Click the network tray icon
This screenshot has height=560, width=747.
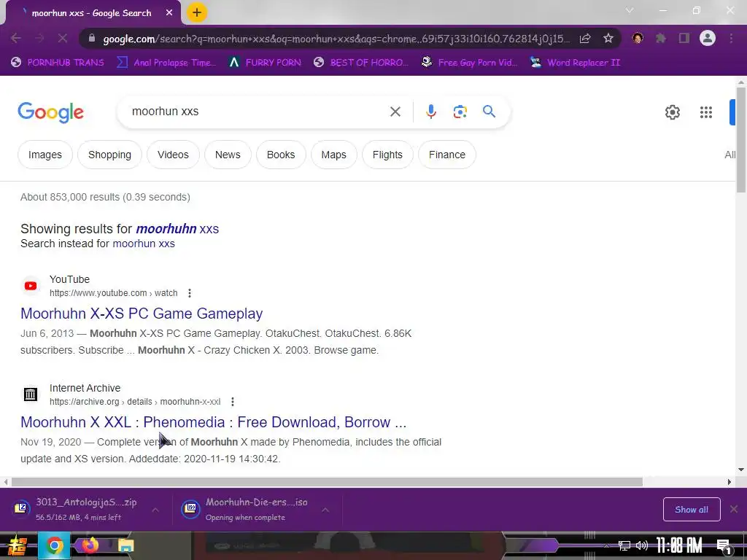click(624, 545)
